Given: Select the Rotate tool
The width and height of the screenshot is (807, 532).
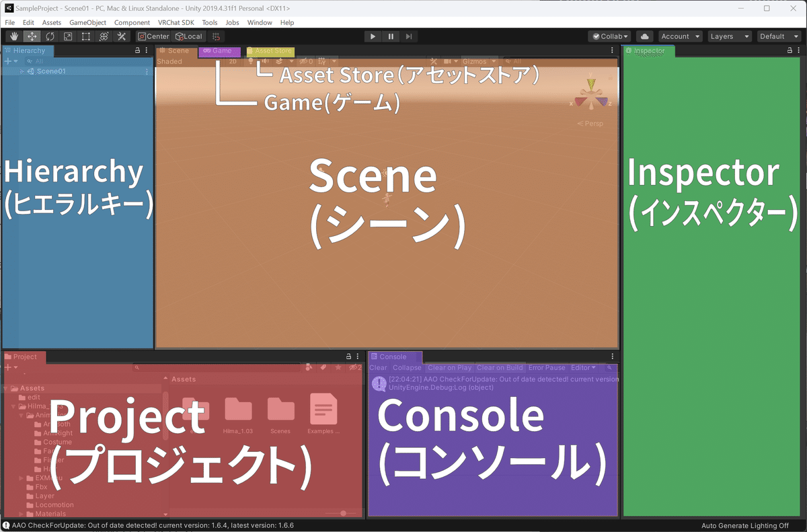Looking at the screenshot, I should 50,36.
